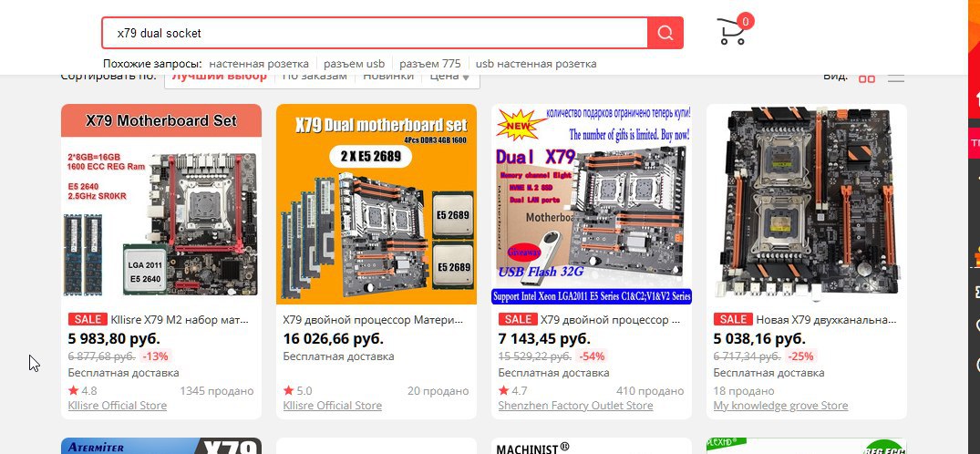Switch to list view icon

point(896,78)
